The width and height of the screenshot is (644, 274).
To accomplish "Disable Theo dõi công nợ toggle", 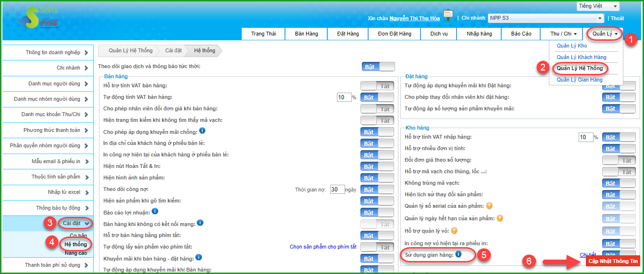I will (x=377, y=190).
